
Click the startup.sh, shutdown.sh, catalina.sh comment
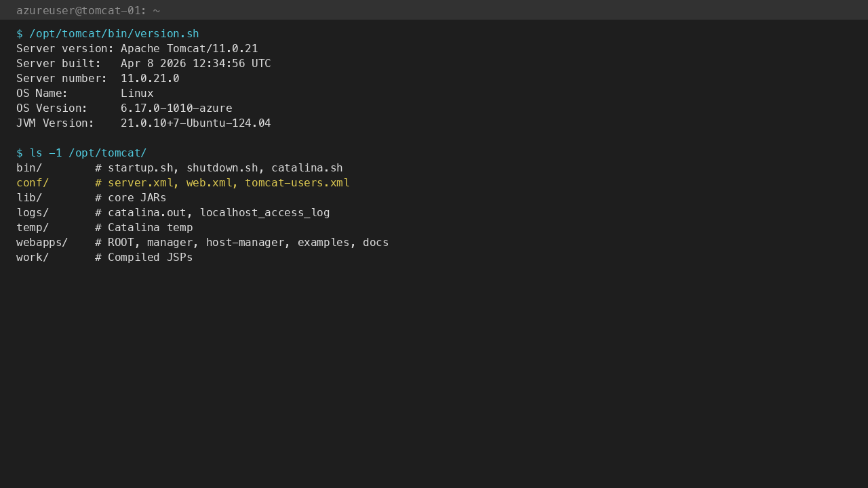click(219, 168)
